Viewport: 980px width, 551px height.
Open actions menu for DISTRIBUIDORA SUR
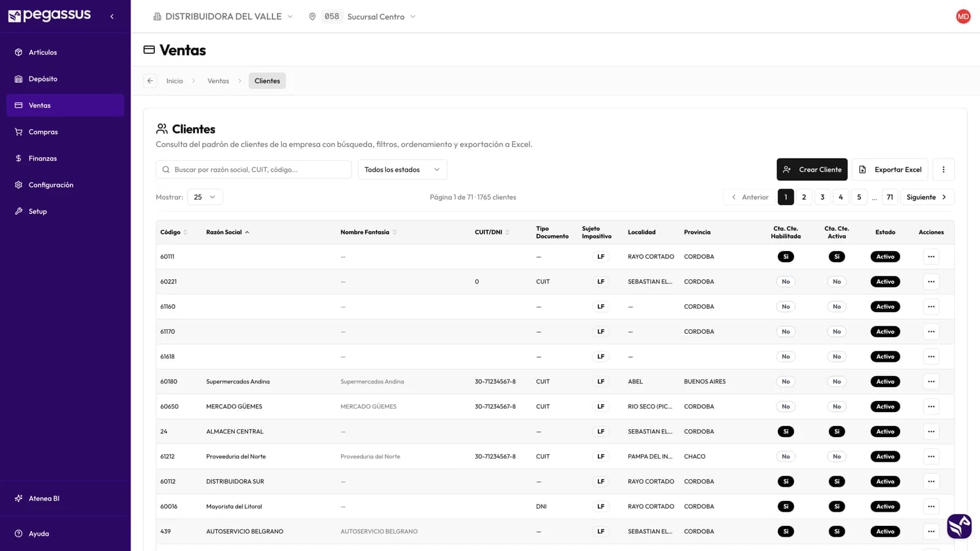[931, 482]
